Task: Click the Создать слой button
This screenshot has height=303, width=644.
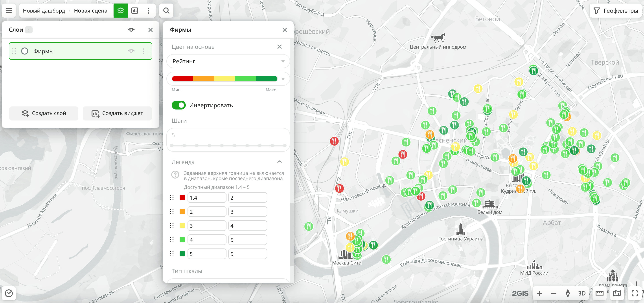Action: [x=44, y=113]
